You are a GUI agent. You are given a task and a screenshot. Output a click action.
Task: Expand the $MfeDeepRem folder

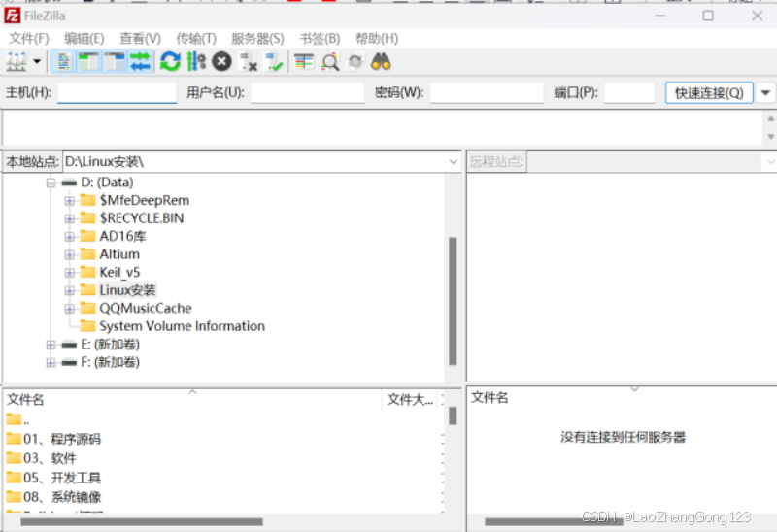69,201
